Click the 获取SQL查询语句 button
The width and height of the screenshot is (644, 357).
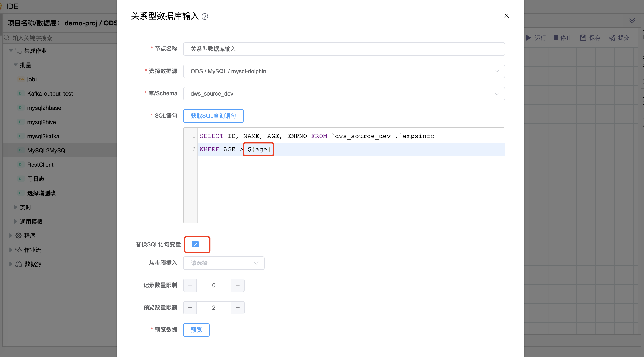point(213,116)
